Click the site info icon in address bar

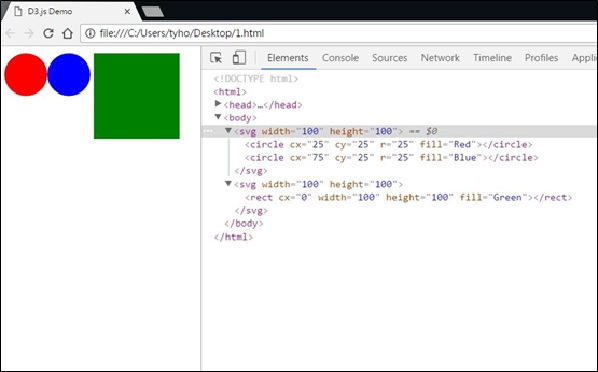[90, 34]
